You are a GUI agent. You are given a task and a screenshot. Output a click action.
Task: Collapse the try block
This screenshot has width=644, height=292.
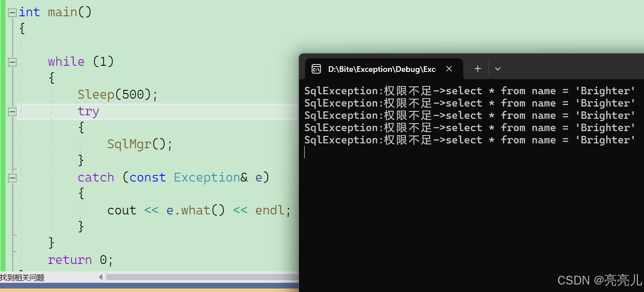12,111
